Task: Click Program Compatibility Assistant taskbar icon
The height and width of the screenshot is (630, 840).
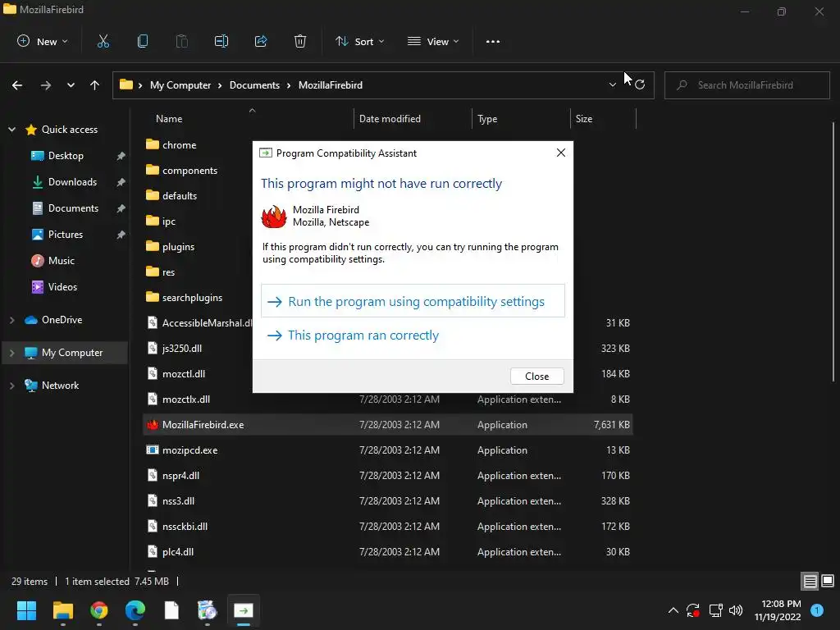Action: coord(243,610)
